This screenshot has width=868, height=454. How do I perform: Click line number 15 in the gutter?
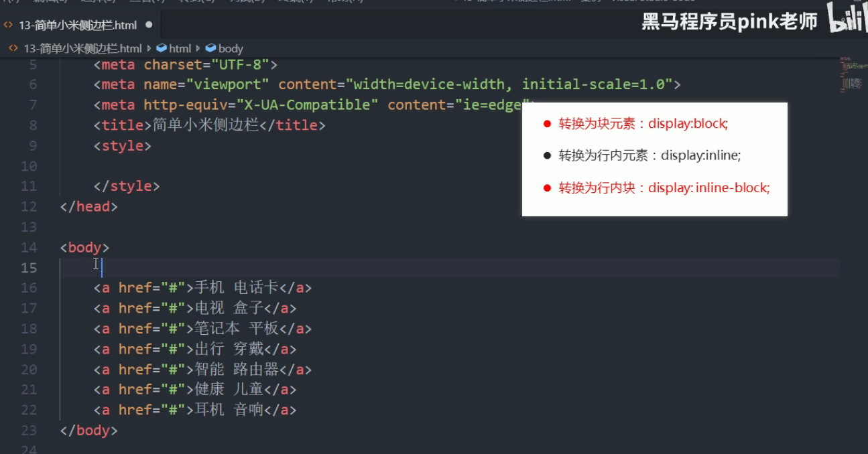coord(28,267)
